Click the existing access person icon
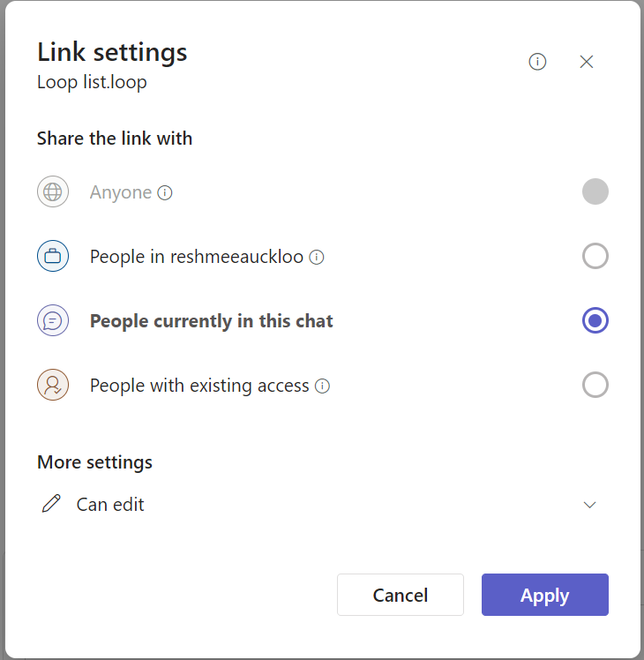644x660 pixels. coord(53,386)
